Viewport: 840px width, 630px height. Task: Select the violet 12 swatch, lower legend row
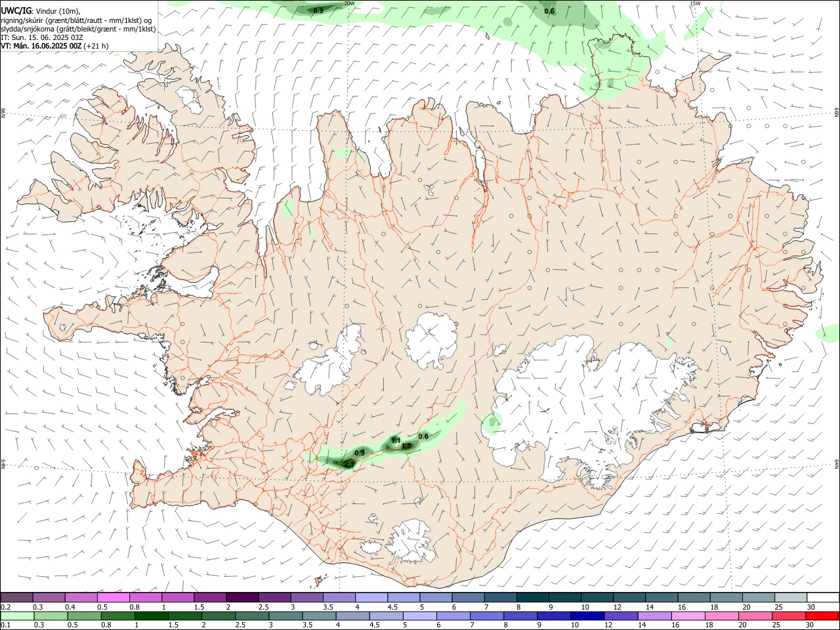click(621, 616)
